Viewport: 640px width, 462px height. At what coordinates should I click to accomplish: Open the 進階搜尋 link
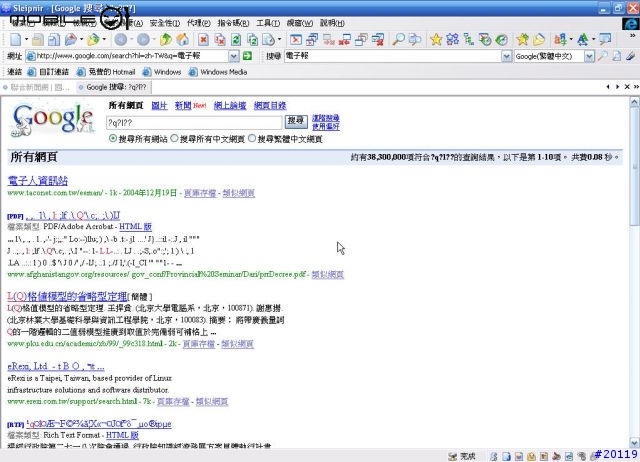[326, 118]
